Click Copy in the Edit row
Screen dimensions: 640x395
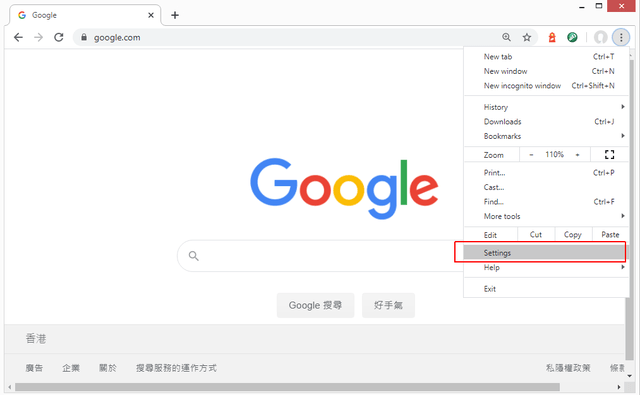coord(573,235)
